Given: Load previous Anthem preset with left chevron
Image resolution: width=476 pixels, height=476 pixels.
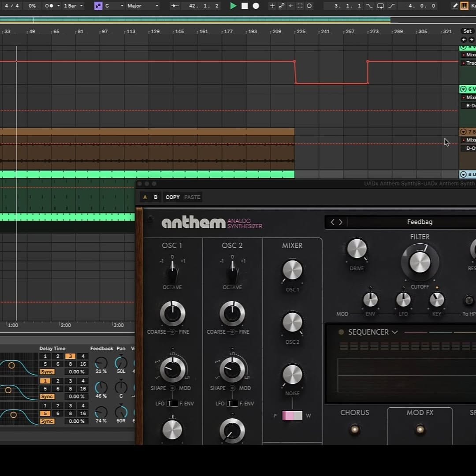Looking at the screenshot, I should (x=332, y=222).
